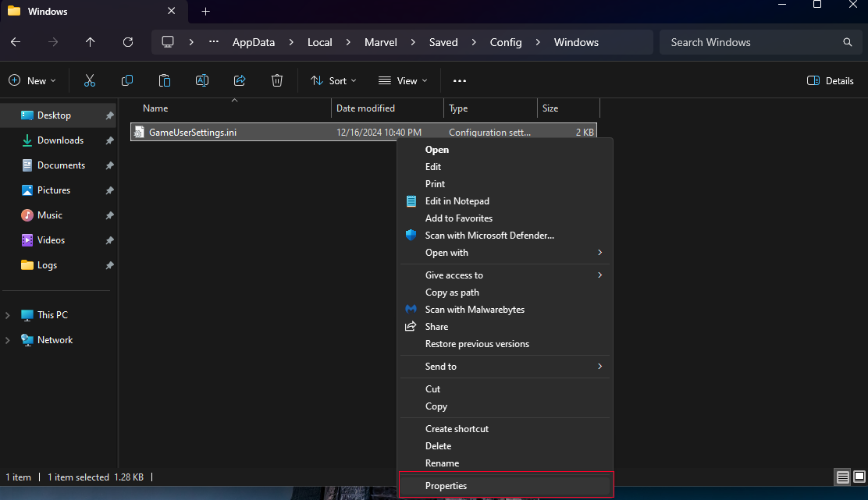The height and width of the screenshot is (500, 868).
Task: Choose Cut in context menu
Action: point(505,388)
